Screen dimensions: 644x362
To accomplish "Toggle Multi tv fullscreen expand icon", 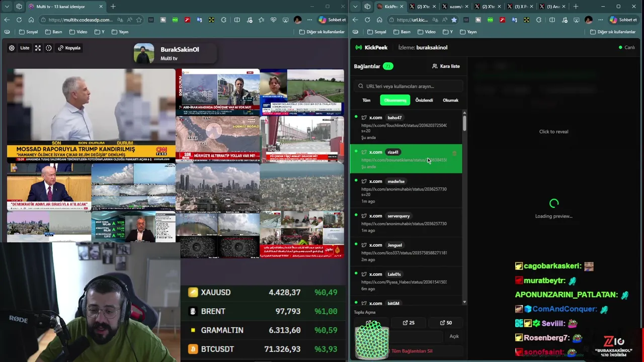I will tap(38, 48).
